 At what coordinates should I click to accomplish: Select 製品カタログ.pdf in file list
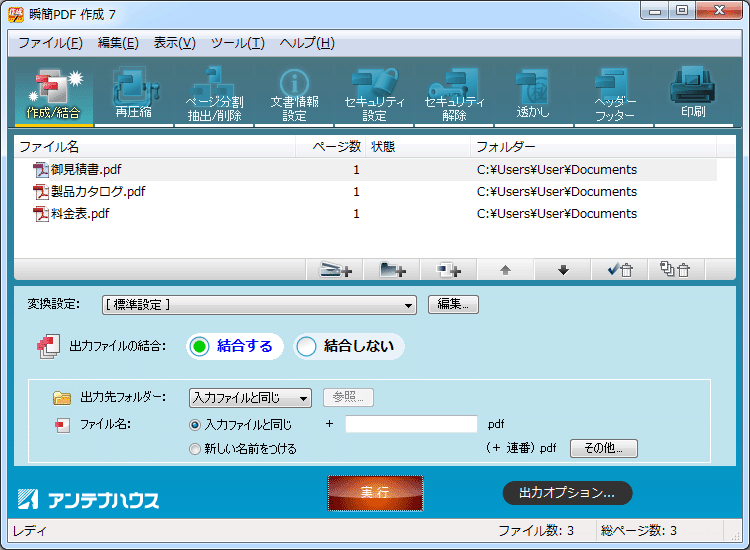[x=98, y=191]
